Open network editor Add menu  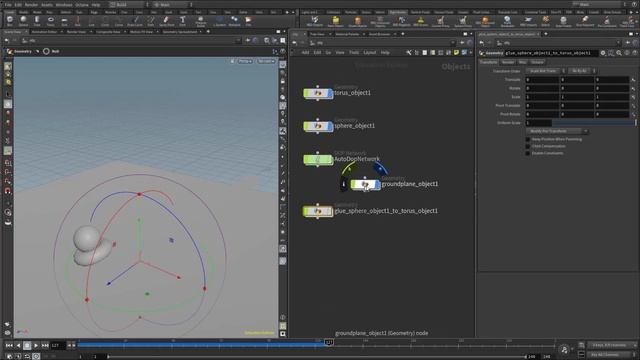pos(305,53)
